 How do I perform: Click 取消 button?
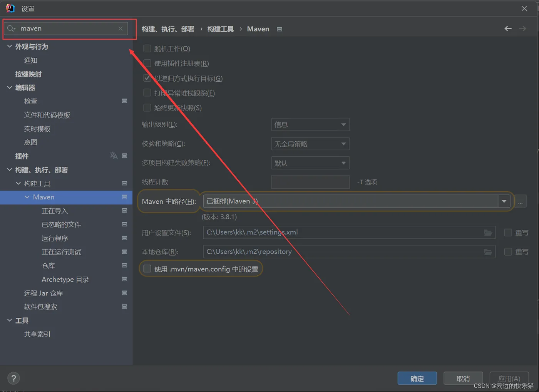(x=463, y=378)
